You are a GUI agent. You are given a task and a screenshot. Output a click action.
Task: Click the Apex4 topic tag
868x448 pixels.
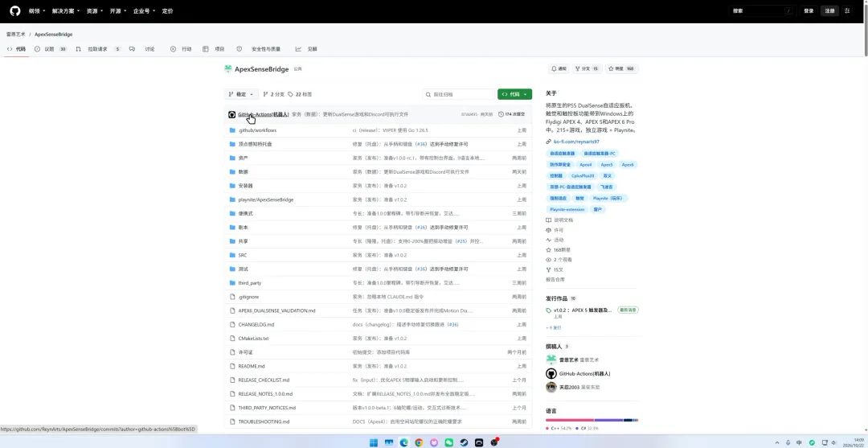(x=586, y=164)
